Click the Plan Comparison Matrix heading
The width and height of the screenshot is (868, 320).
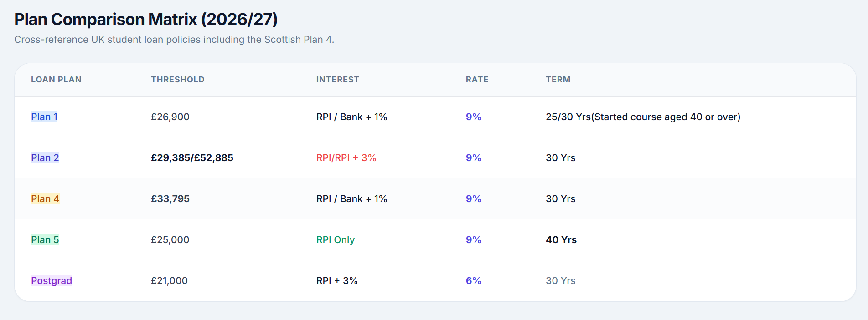(x=146, y=20)
